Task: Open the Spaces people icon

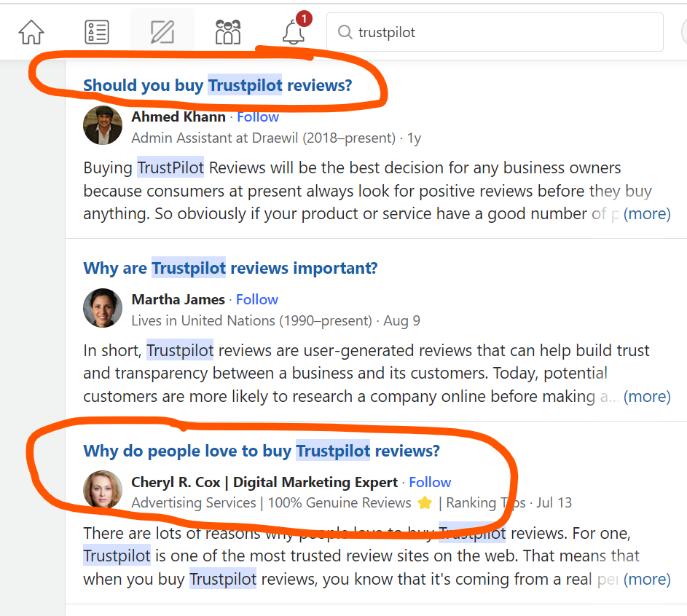Action: tap(228, 32)
